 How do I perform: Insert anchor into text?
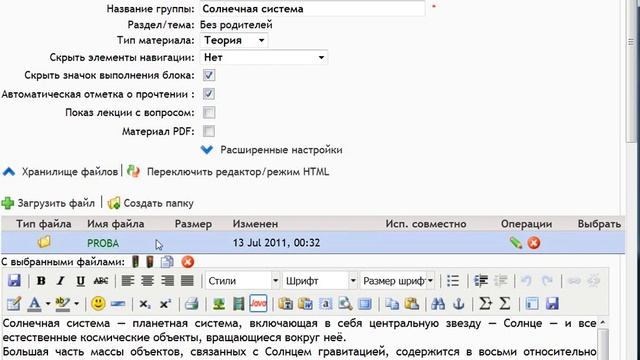(459, 304)
